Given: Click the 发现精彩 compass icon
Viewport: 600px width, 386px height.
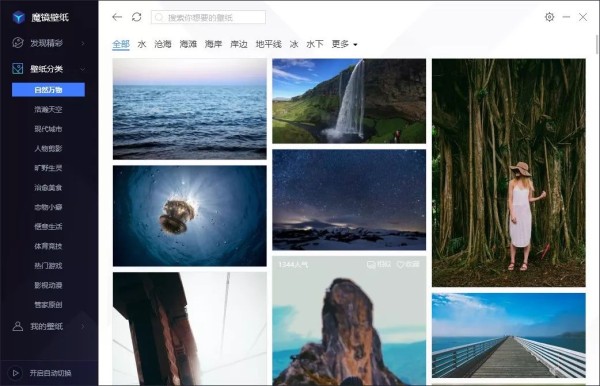Looking at the screenshot, I should point(18,43).
